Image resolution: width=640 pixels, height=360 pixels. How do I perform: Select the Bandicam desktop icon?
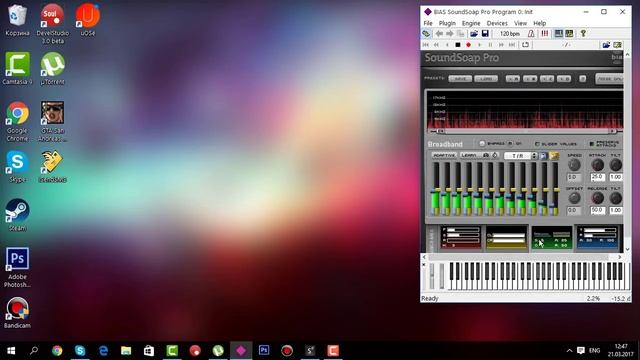[17, 313]
